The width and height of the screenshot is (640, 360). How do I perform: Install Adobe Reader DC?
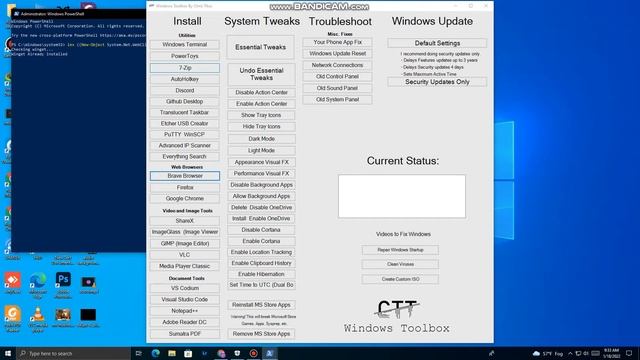click(185, 322)
